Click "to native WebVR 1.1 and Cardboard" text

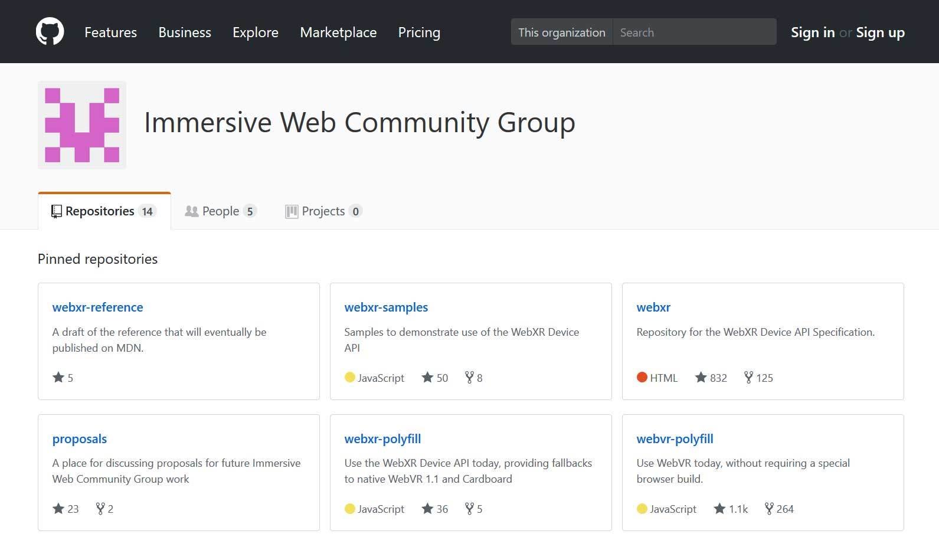pos(428,479)
